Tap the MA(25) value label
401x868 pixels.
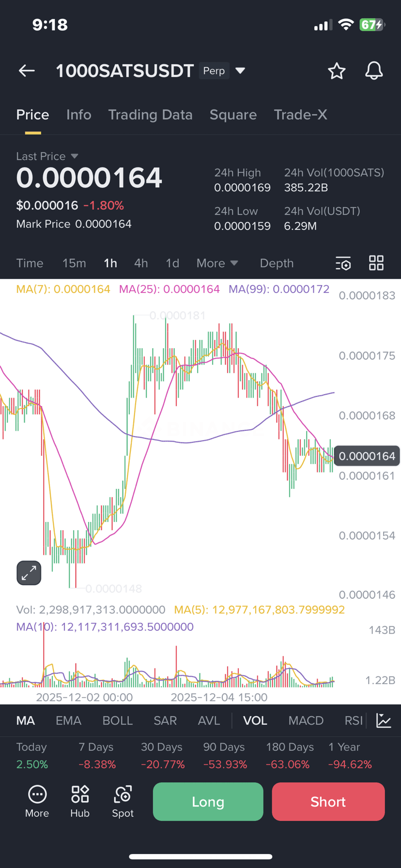(169, 289)
